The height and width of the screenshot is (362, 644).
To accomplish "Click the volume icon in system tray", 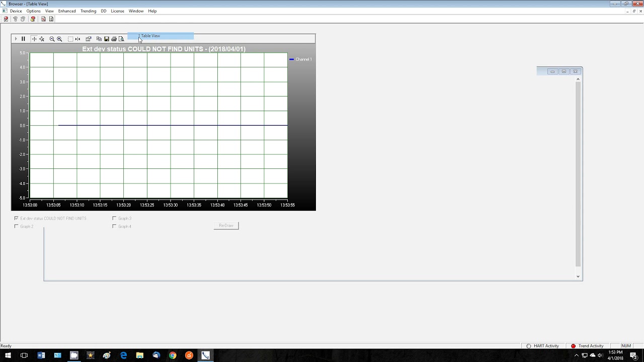I will pos(600,355).
